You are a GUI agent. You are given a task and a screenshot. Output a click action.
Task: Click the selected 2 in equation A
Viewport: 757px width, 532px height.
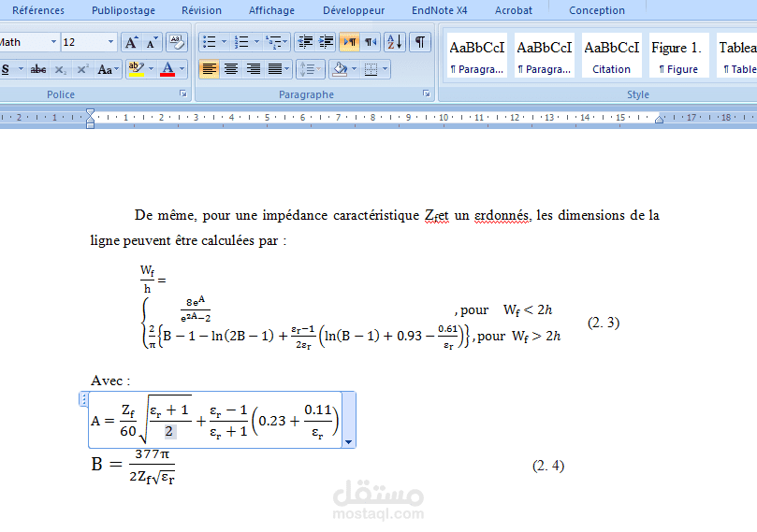point(169,431)
